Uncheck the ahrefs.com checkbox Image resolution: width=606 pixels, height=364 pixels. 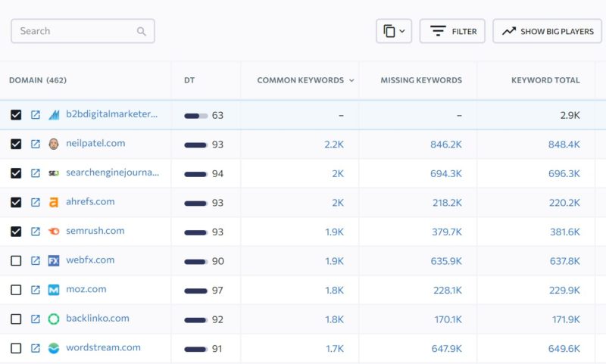16,202
